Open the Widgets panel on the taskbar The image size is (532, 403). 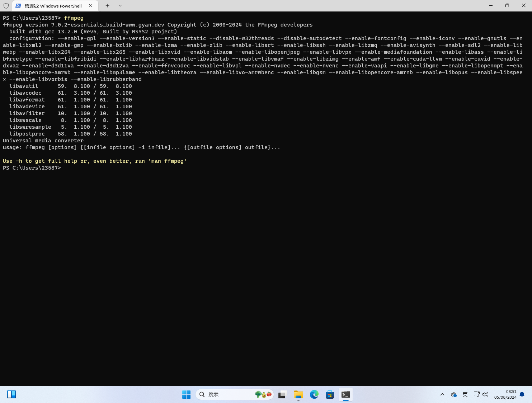coord(11,394)
